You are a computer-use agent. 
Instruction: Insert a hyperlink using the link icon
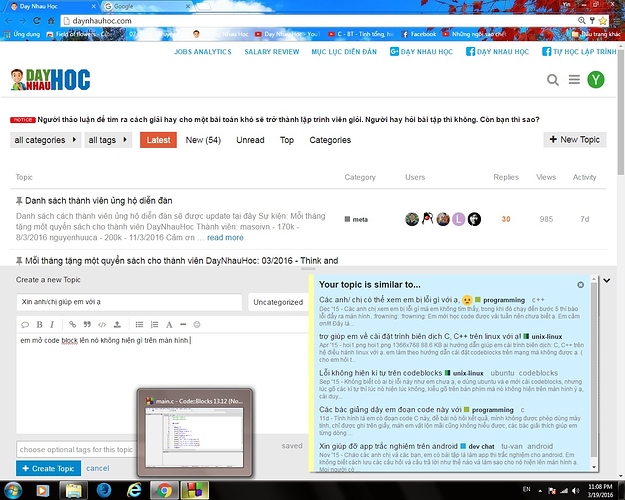tap(73, 324)
